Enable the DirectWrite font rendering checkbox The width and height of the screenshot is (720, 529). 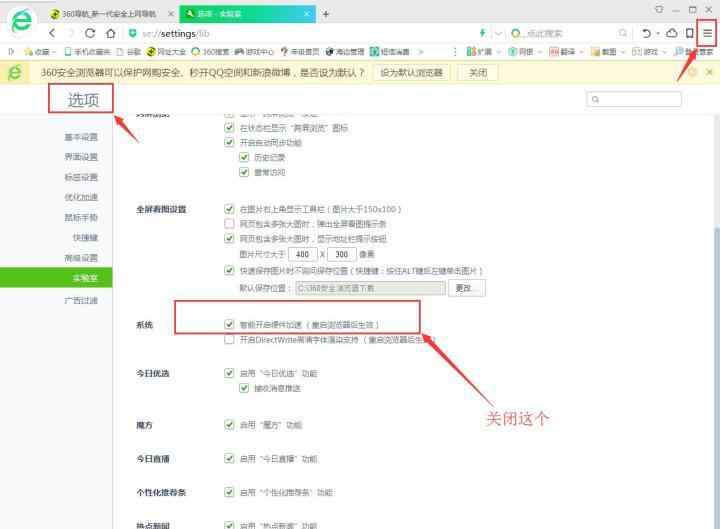[229, 339]
